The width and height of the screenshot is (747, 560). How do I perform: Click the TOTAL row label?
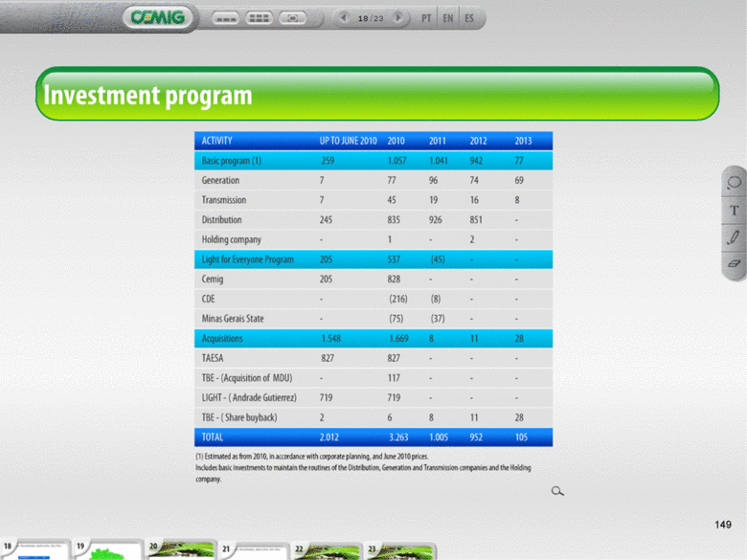(213, 437)
